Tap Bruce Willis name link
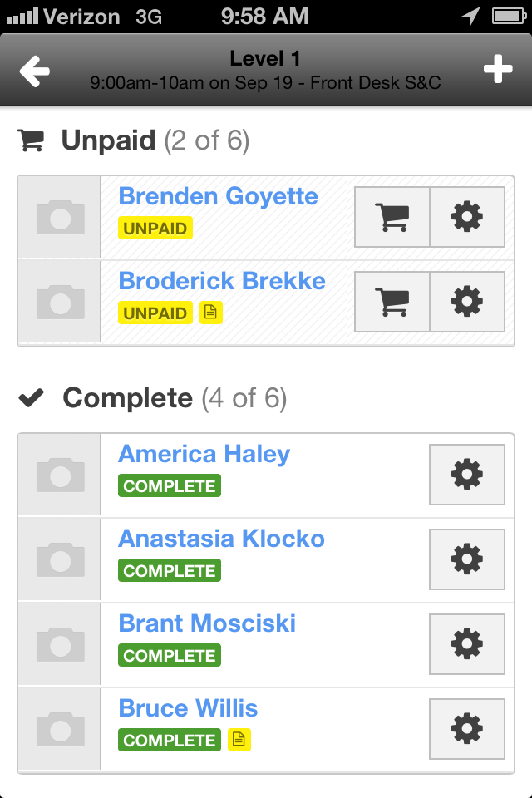532x798 pixels. click(x=188, y=708)
